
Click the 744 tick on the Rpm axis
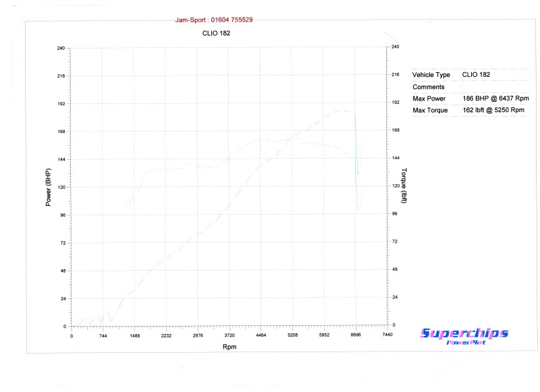click(103, 335)
